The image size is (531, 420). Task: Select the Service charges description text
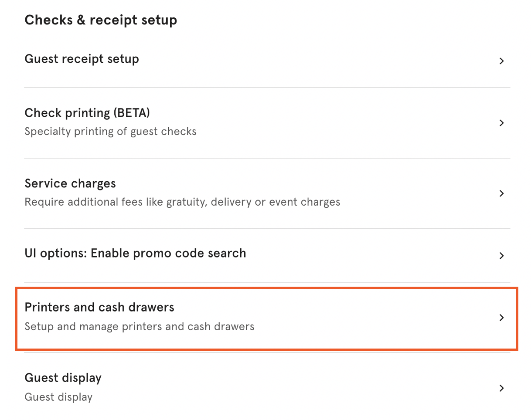(x=182, y=201)
